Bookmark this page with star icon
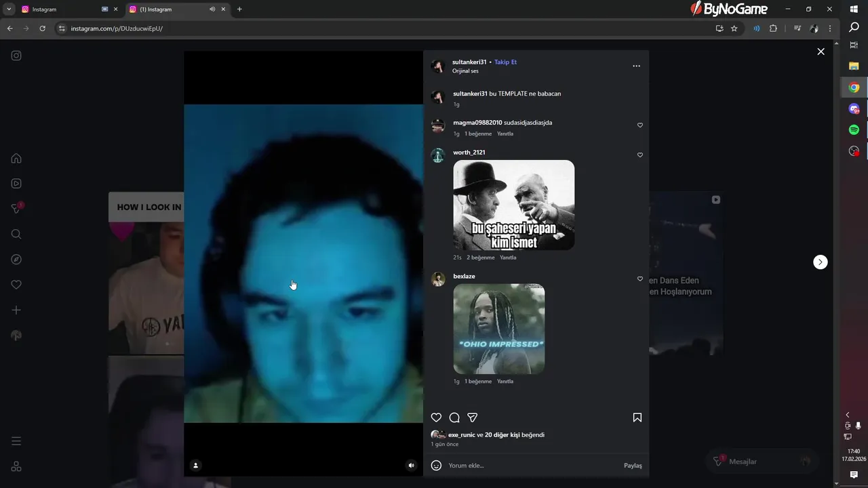 [x=734, y=28]
